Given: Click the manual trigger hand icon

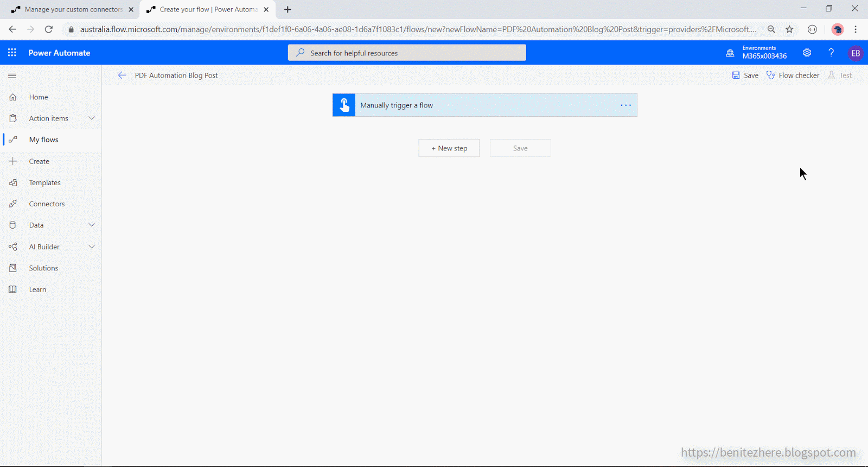Looking at the screenshot, I should pyautogui.click(x=344, y=105).
